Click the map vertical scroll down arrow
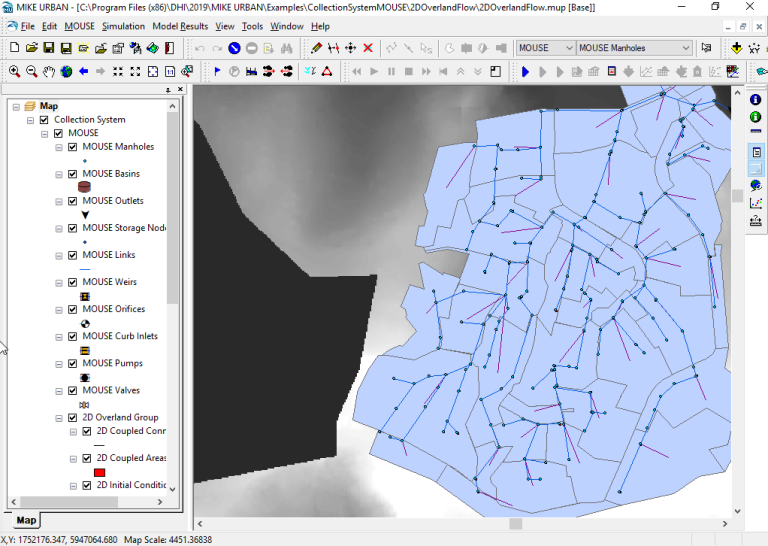 tap(738, 511)
